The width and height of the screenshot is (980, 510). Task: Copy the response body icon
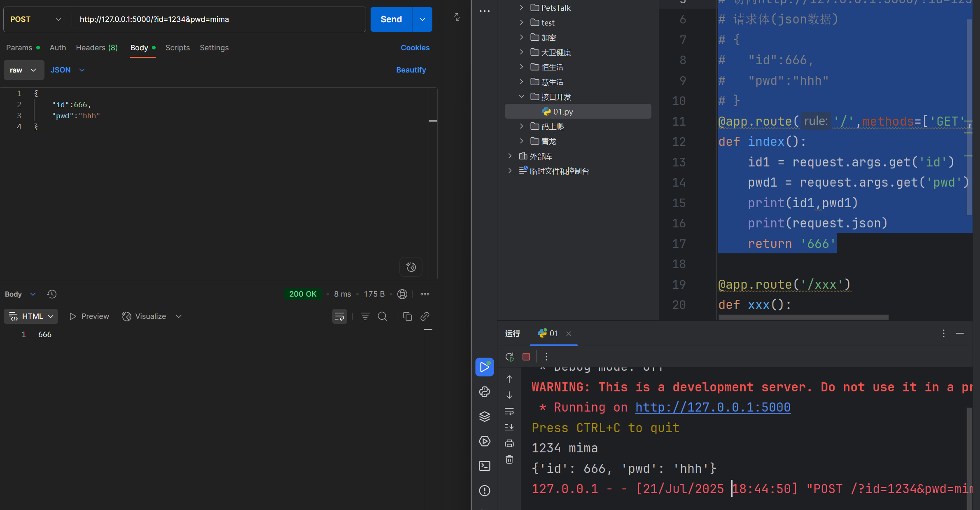(x=407, y=316)
